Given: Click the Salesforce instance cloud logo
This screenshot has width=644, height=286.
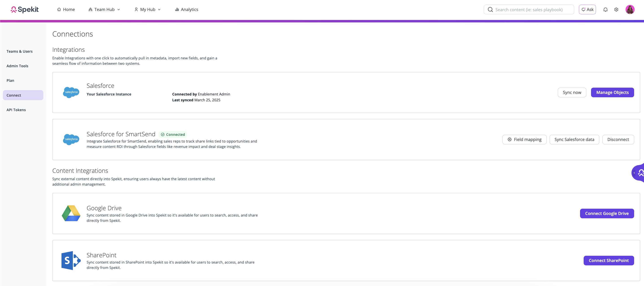Looking at the screenshot, I should 71,92.
